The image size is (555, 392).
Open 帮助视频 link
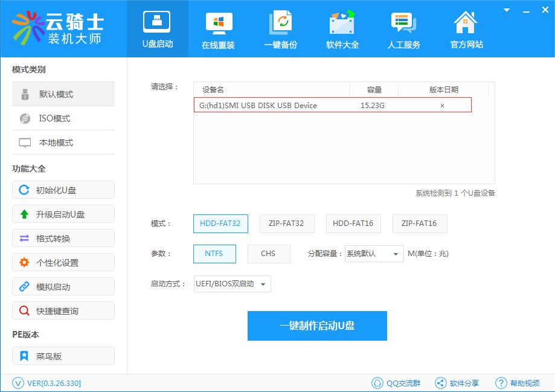coord(525,383)
